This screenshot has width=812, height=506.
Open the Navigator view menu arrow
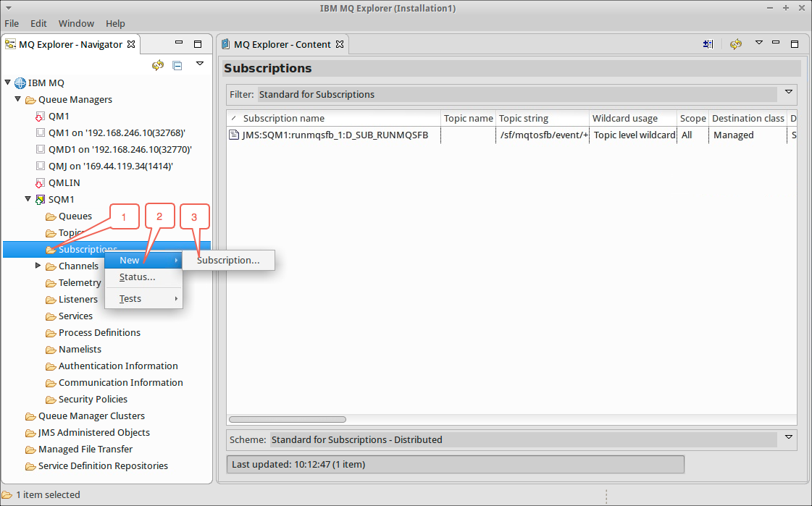pos(200,64)
